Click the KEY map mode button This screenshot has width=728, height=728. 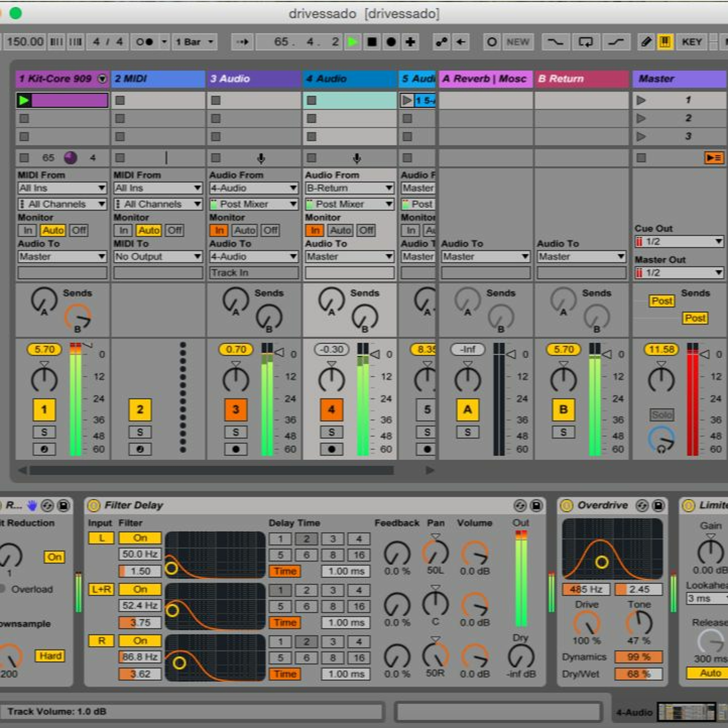(691, 42)
